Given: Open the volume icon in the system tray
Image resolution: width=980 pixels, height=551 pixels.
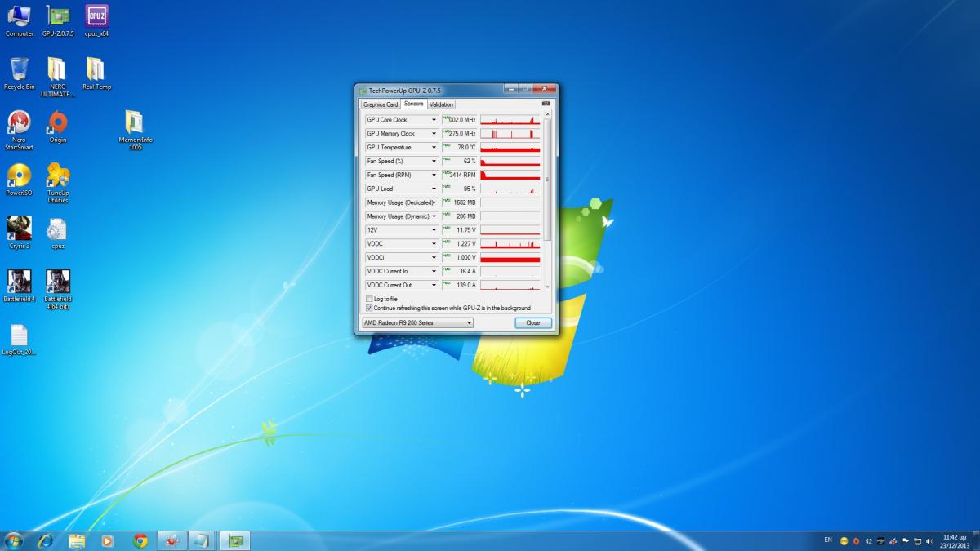Looking at the screenshot, I should [x=929, y=541].
